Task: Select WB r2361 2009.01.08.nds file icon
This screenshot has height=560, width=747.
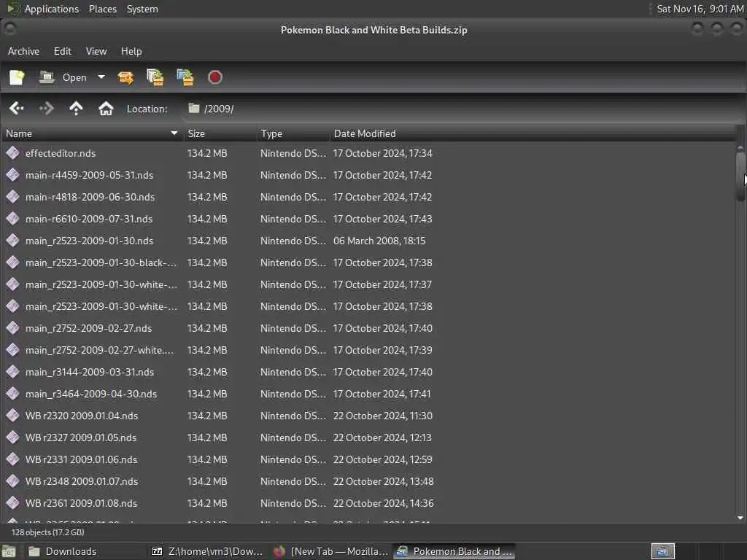Action: click(13, 503)
